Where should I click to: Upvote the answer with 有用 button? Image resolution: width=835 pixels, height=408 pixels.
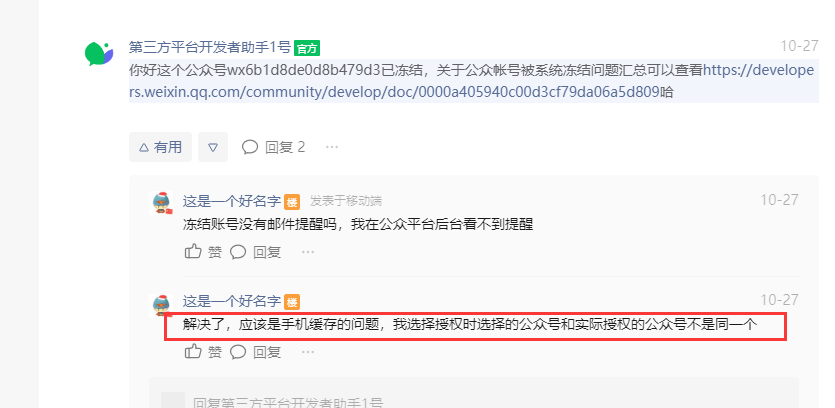click(x=160, y=147)
